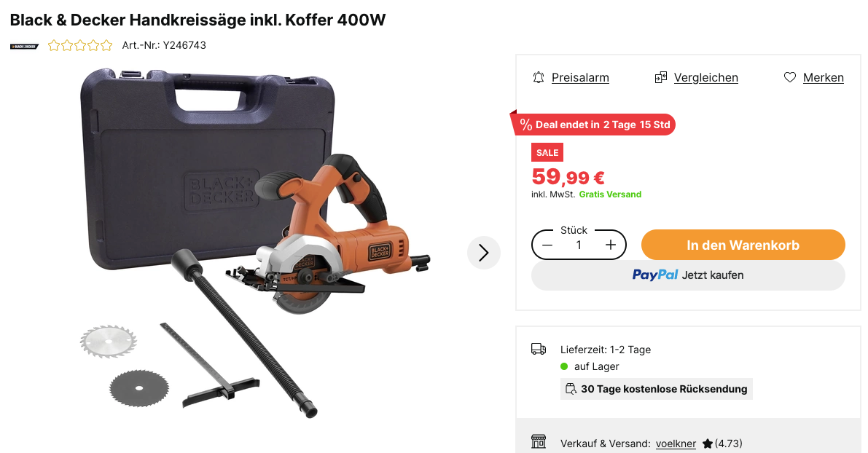This screenshot has width=868, height=453.
Task: Open the Merken wishlist link
Action: click(823, 77)
